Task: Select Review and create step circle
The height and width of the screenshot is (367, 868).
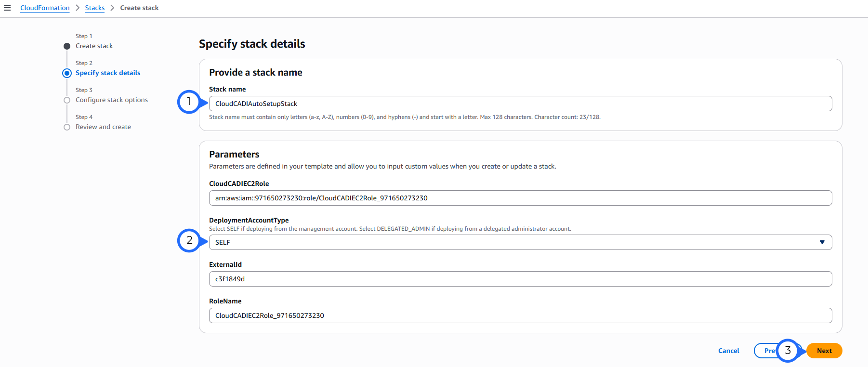Action: [67, 127]
